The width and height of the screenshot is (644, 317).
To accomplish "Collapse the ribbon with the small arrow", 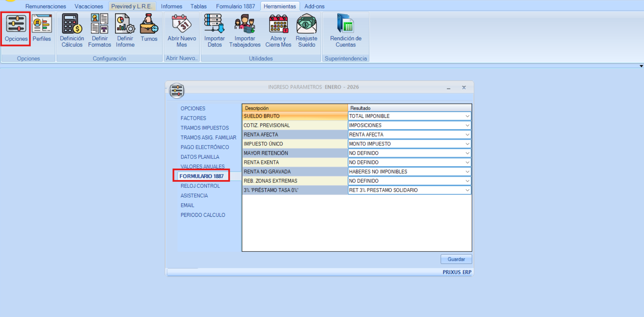I will [641, 66].
